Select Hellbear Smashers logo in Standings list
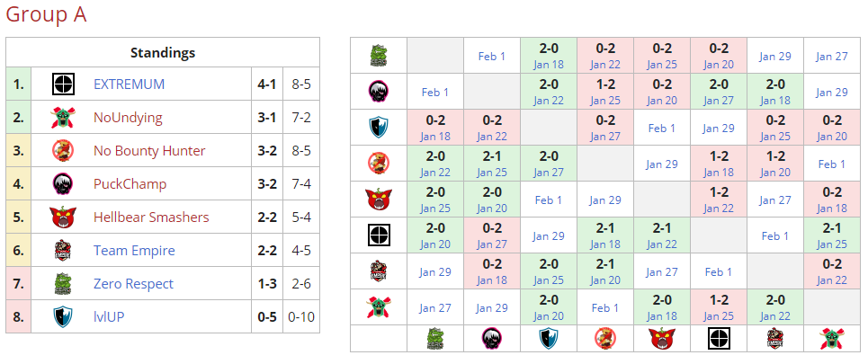868x364 pixels. click(x=62, y=218)
